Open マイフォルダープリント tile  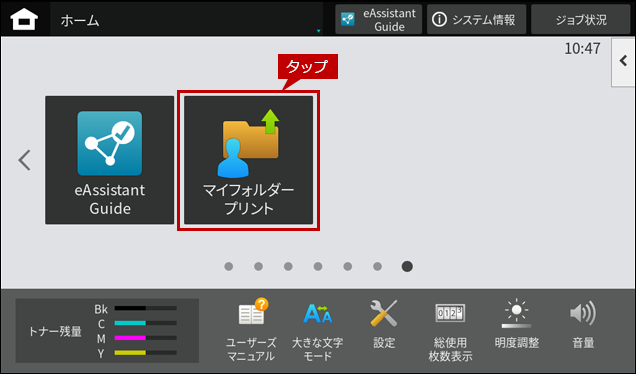(248, 160)
